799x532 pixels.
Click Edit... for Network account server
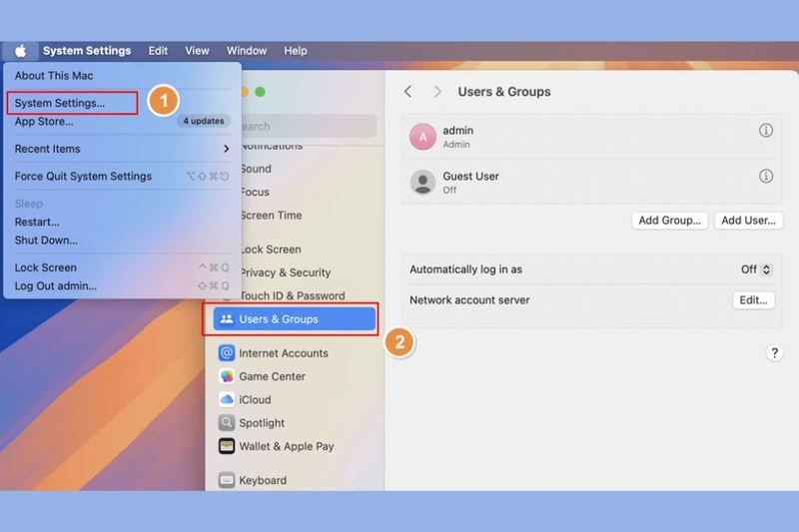pyautogui.click(x=753, y=299)
